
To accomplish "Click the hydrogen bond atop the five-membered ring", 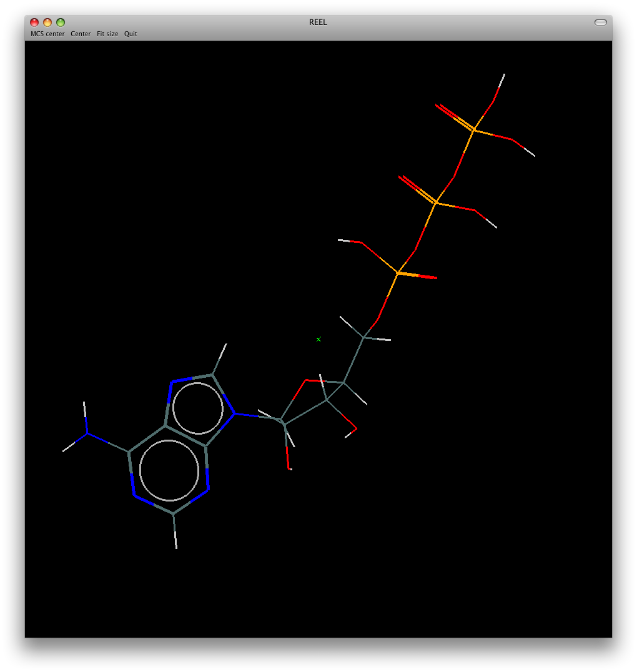I will pos(220,358).
